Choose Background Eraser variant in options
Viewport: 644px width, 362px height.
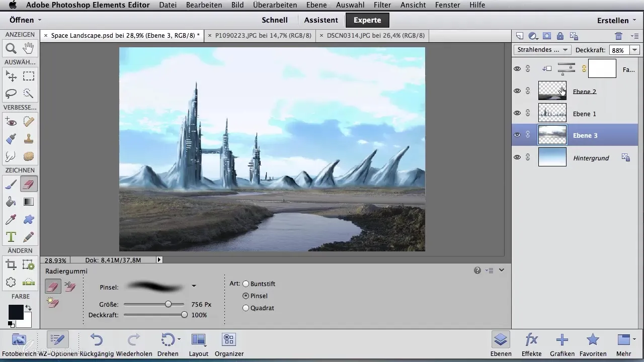click(70, 287)
